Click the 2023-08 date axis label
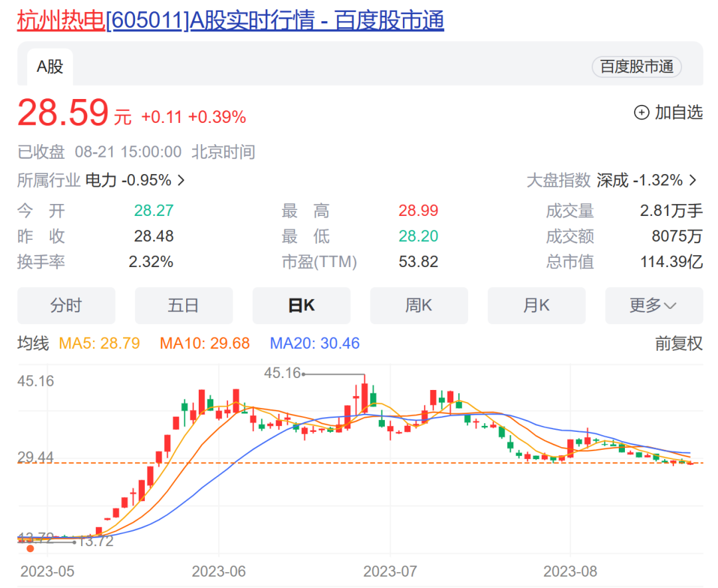718x588 pixels. 570,571
